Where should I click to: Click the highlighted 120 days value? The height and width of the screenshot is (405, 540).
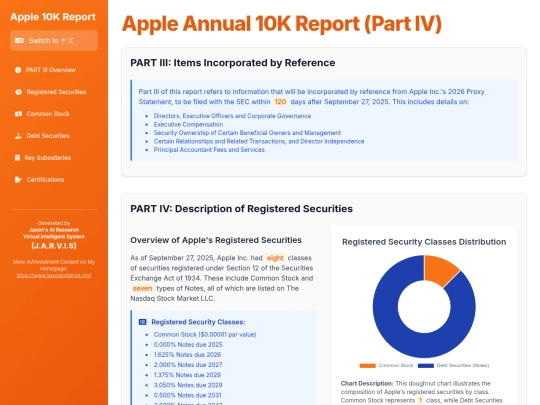[x=280, y=102]
